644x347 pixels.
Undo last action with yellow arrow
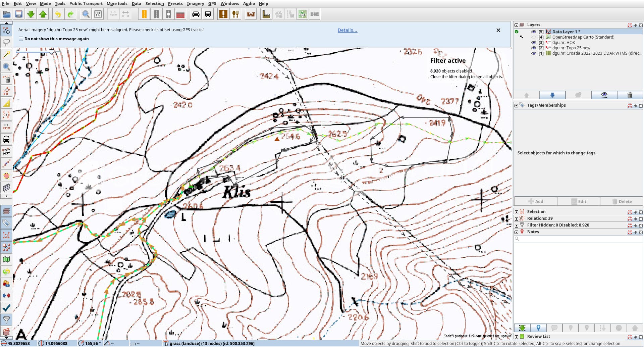click(x=58, y=14)
